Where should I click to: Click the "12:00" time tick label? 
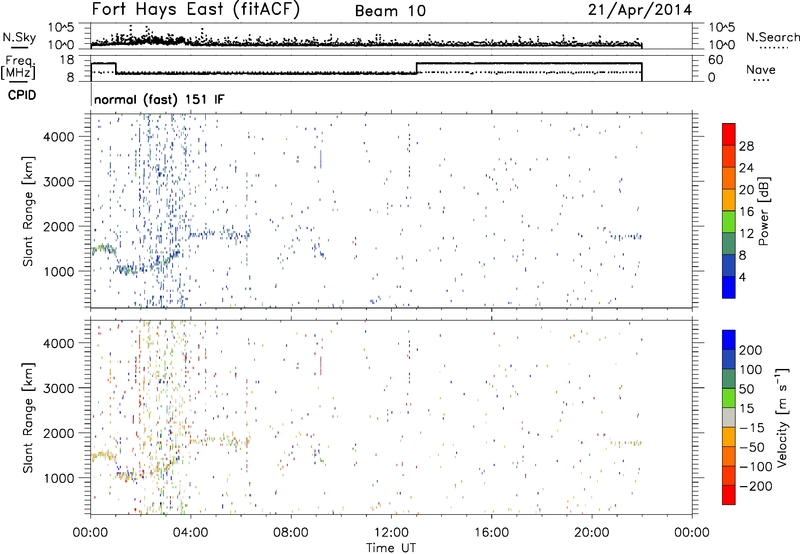coord(391,533)
